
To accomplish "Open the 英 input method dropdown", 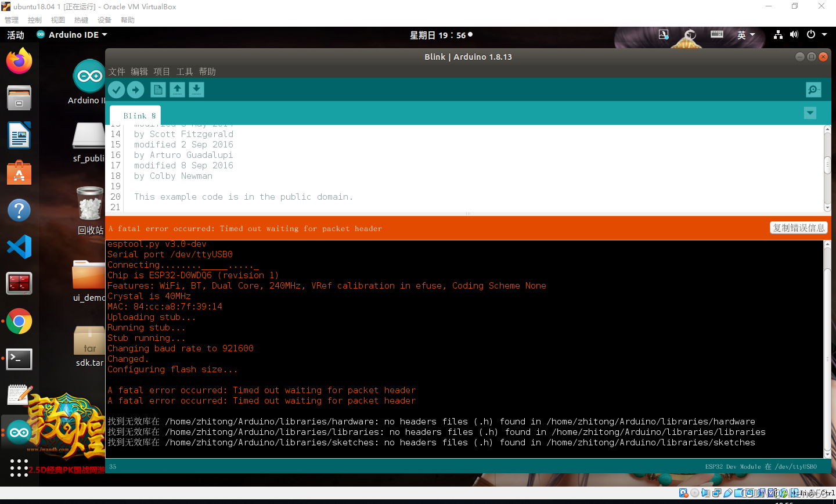I will click(745, 35).
